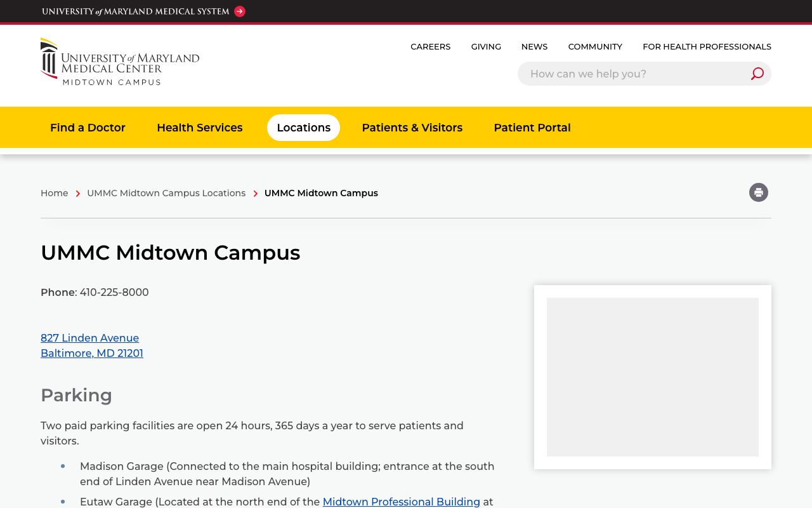Click the chevron after Home breadcrumb
The image size is (812, 508).
pos(77,194)
